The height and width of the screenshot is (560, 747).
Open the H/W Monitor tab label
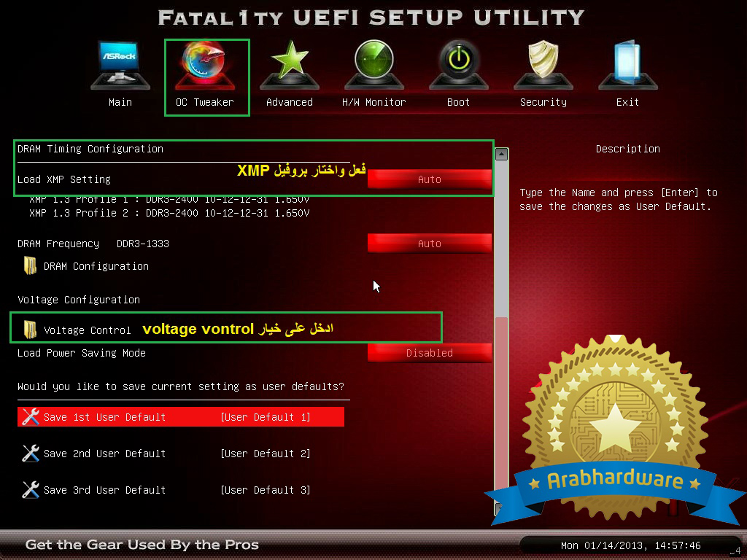coord(374,102)
